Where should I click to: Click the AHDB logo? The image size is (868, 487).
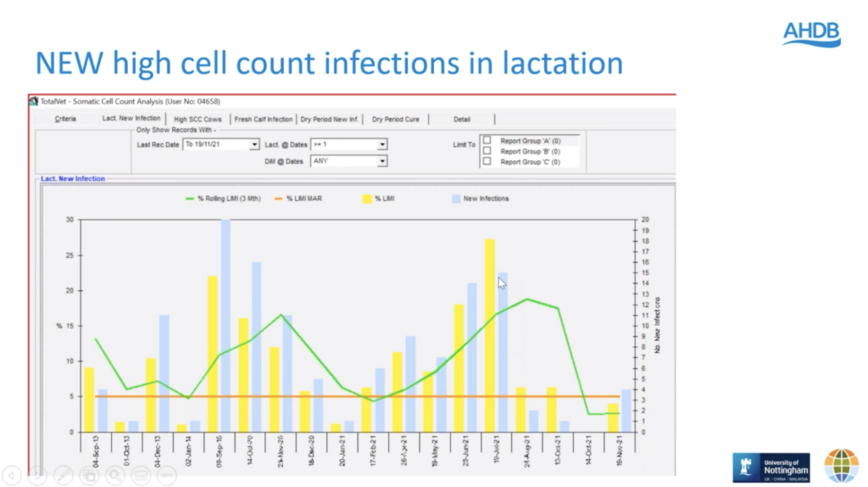811,33
